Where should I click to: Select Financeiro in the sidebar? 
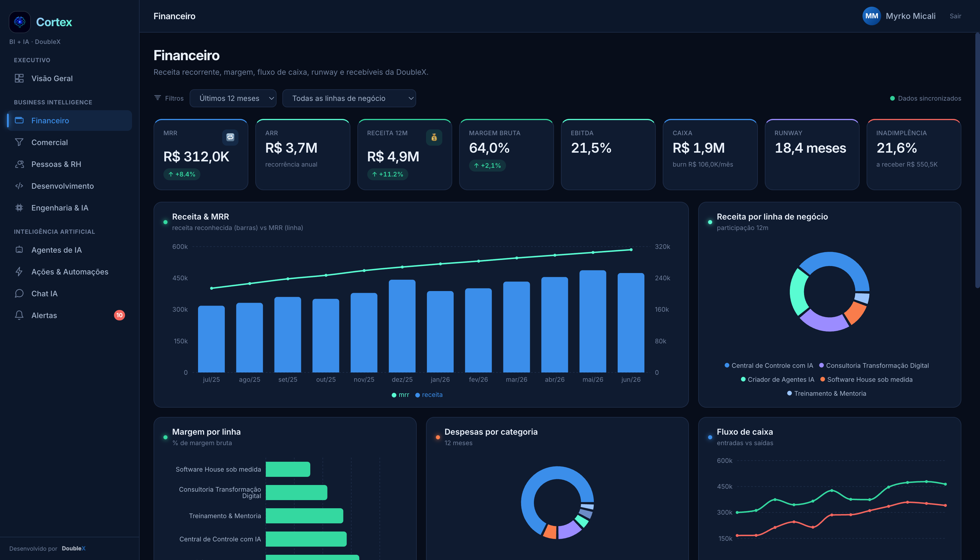click(x=69, y=120)
